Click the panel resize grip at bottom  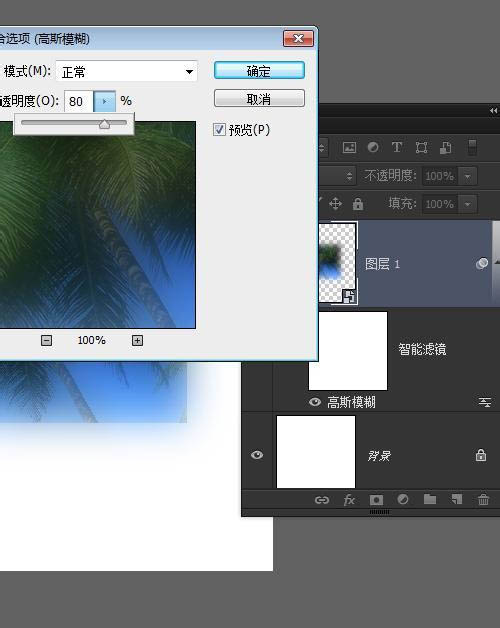pos(379,512)
